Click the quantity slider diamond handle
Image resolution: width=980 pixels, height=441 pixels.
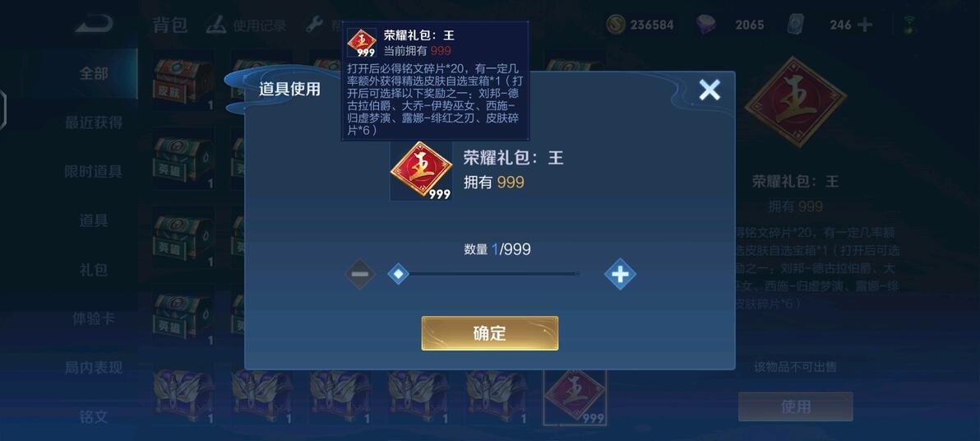point(398,273)
